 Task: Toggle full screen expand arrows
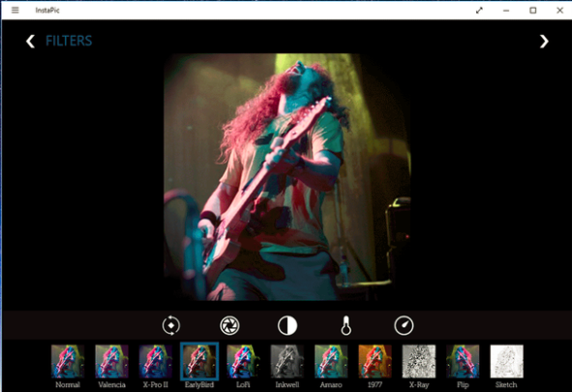point(479,11)
